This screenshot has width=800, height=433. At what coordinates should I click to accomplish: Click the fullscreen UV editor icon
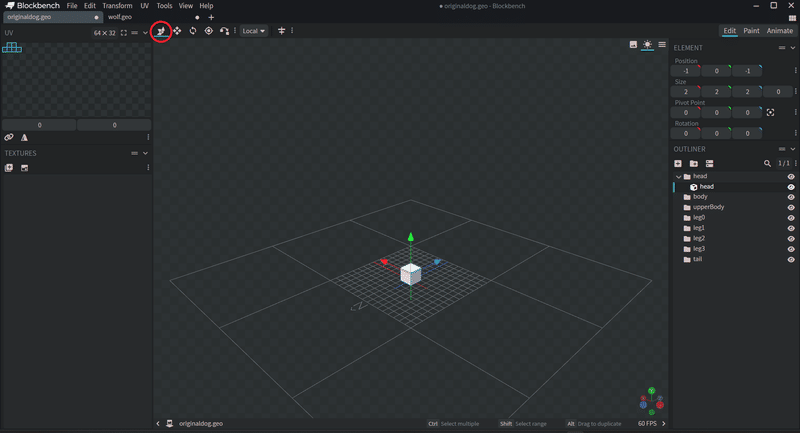click(x=123, y=33)
